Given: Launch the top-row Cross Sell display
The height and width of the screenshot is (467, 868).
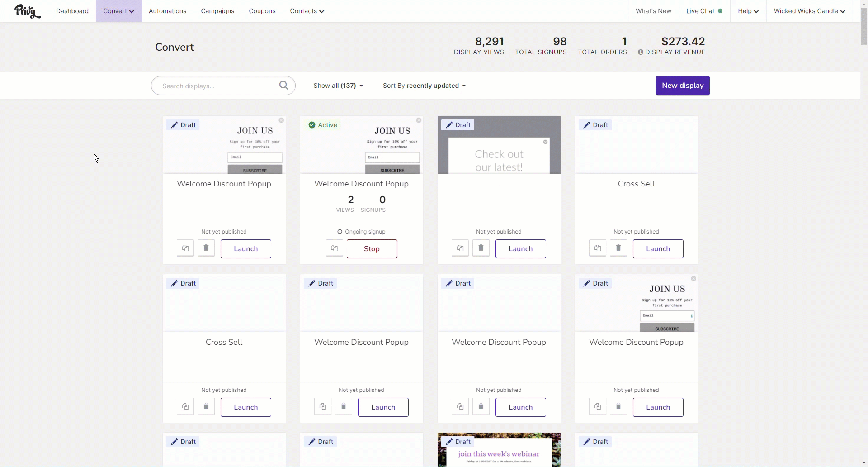Looking at the screenshot, I should pyautogui.click(x=658, y=249).
